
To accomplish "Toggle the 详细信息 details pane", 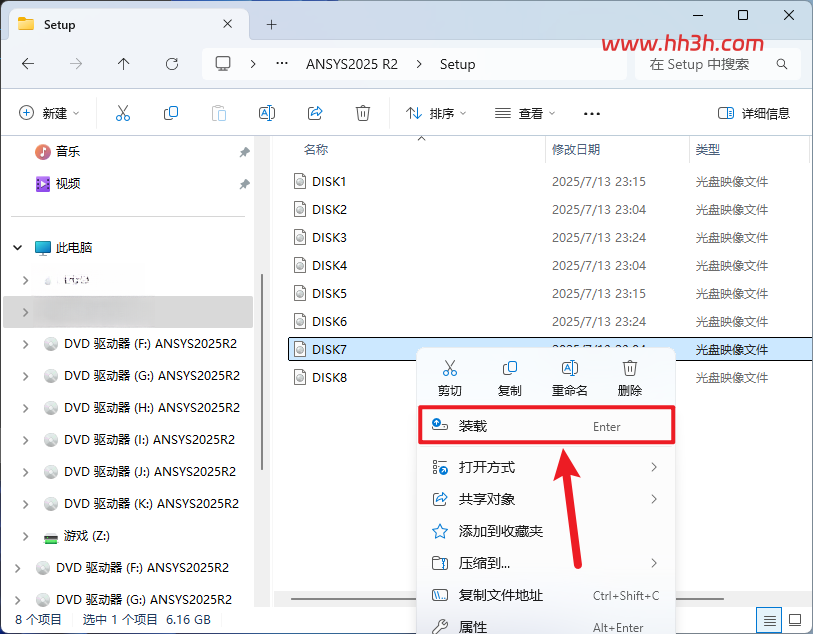I will [754, 113].
